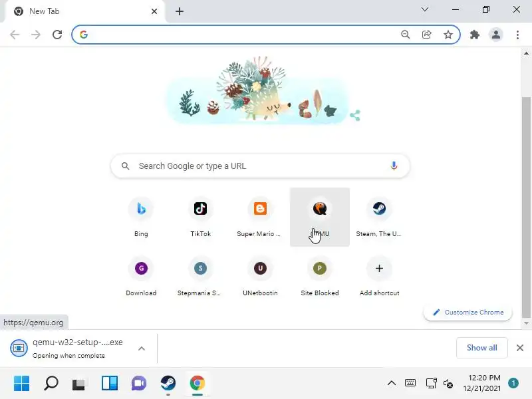This screenshot has width=532, height=399.
Task: Click the muted volume tray icon
Action: [x=448, y=384]
